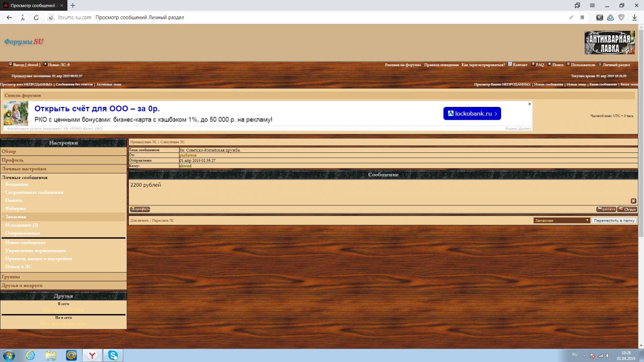This screenshot has width=644, height=362.
Task: Close the lockobank ad banner
Action: (x=529, y=104)
